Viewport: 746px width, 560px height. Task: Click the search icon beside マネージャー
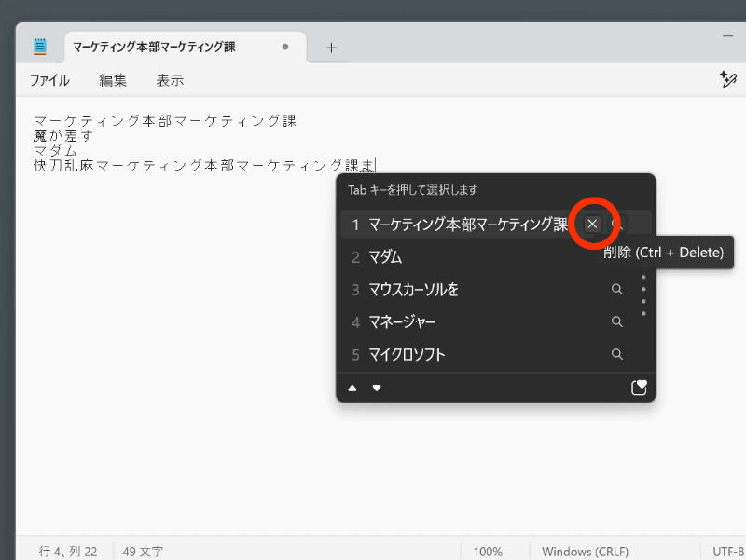pos(616,321)
